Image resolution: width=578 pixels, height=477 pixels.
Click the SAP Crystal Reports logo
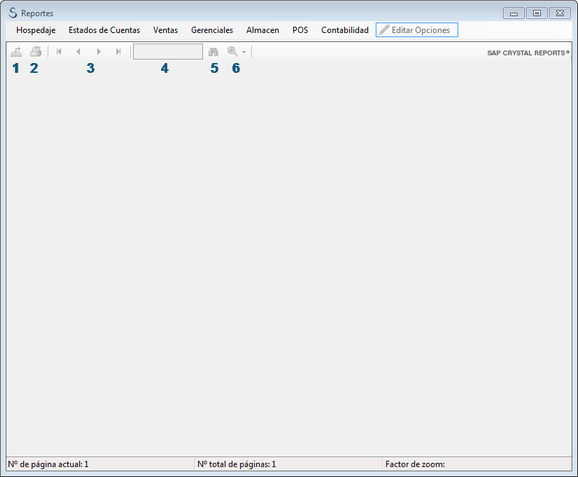pos(528,53)
